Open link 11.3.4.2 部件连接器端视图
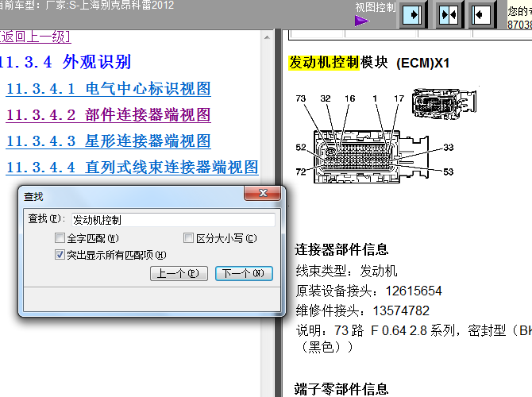The image size is (532, 397). 109,115
